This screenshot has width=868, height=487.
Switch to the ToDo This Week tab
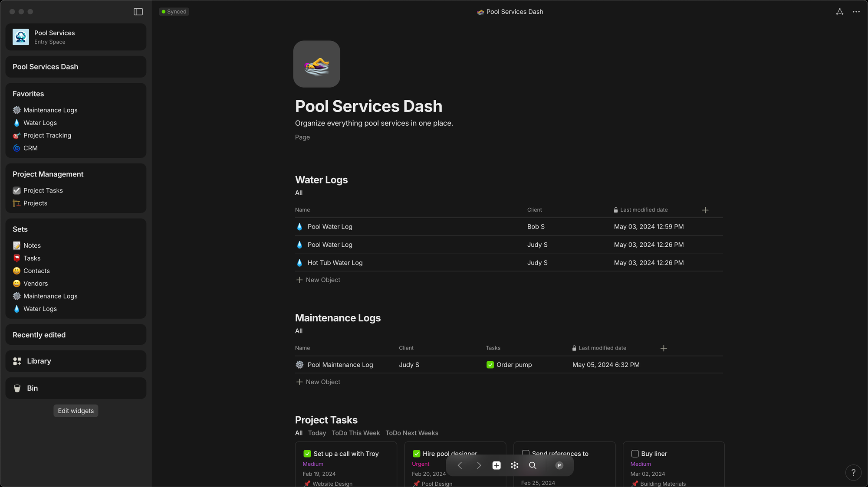[x=355, y=433]
